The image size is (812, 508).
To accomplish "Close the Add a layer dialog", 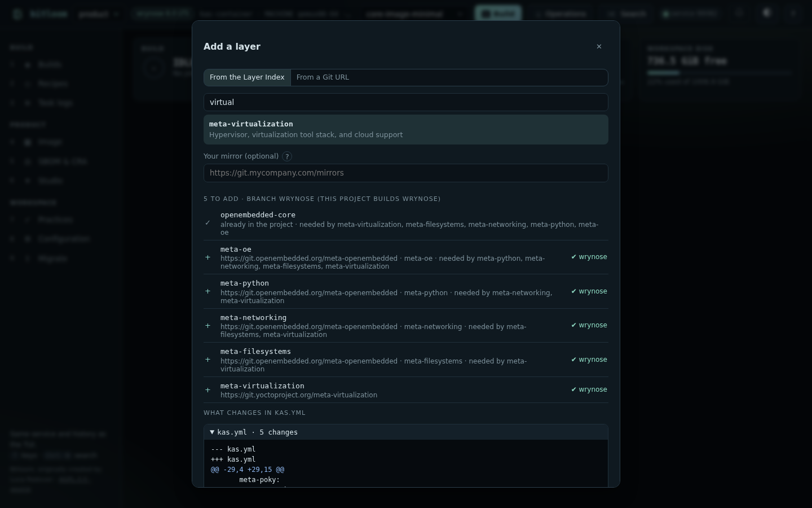I will 599,46.
